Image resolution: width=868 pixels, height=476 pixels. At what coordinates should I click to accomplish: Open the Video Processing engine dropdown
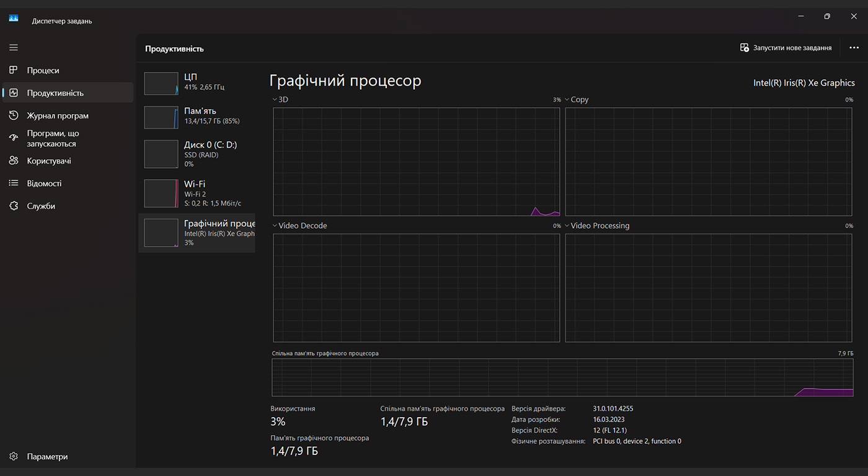pos(596,226)
